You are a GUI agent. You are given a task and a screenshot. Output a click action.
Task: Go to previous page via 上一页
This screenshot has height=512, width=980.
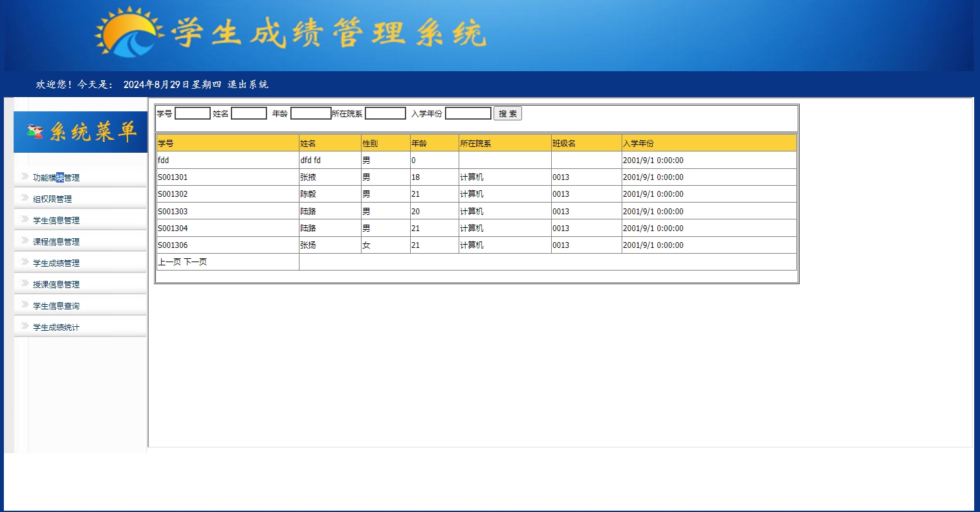169,262
